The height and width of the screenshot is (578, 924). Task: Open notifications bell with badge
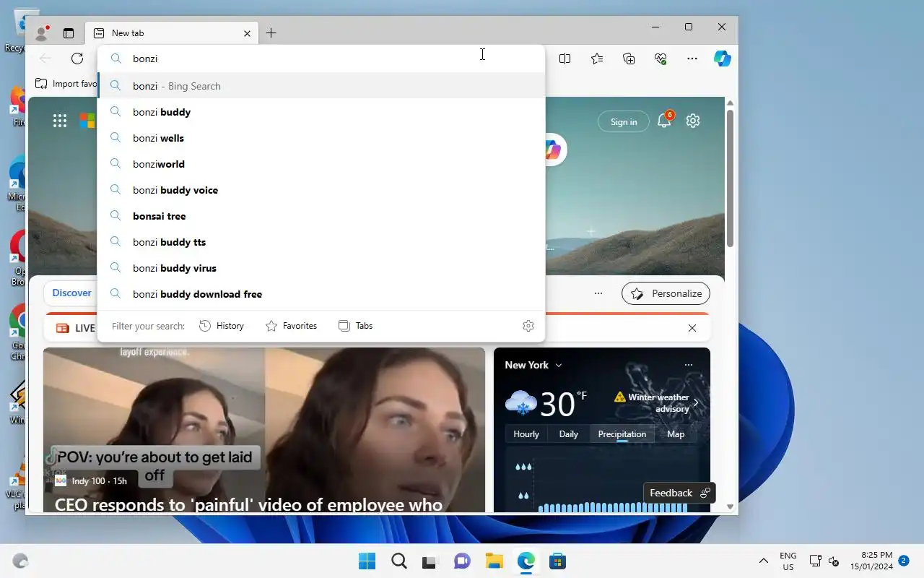point(664,121)
